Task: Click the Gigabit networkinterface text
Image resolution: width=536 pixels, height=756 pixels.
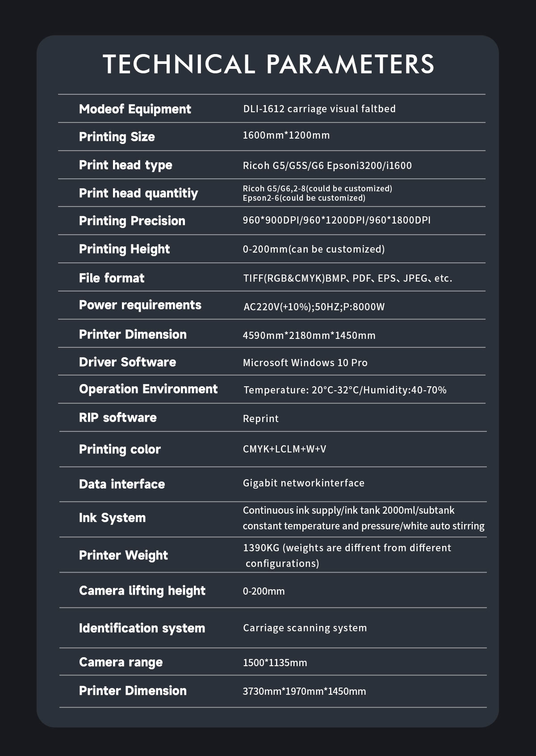Action: pyautogui.click(x=303, y=483)
